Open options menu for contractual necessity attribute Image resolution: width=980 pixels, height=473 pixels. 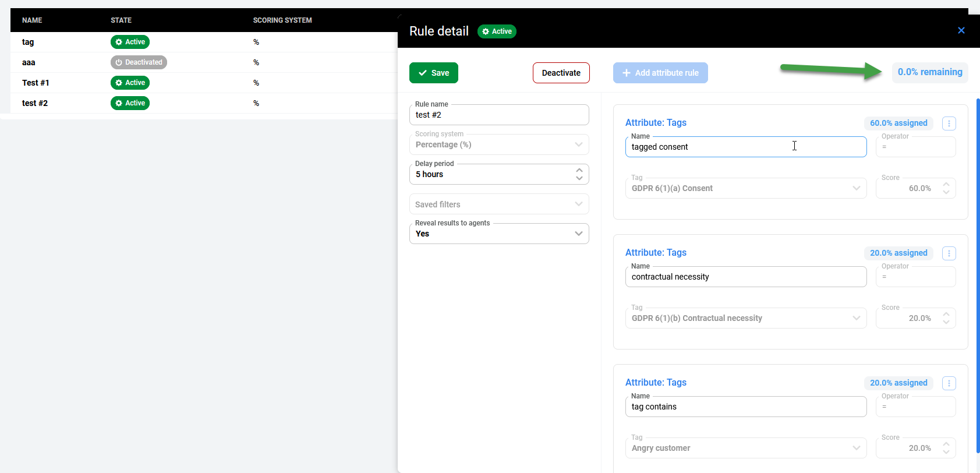pos(949,253)
